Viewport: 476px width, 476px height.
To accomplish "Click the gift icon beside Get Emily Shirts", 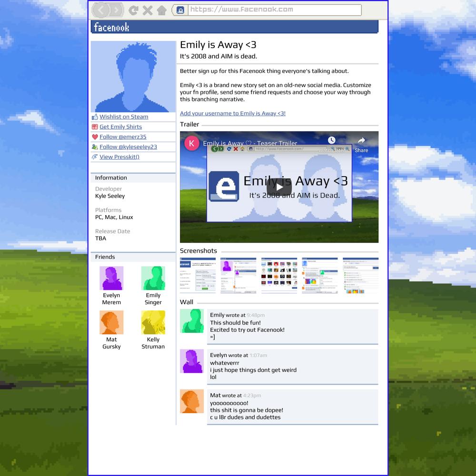I will 95,127.
